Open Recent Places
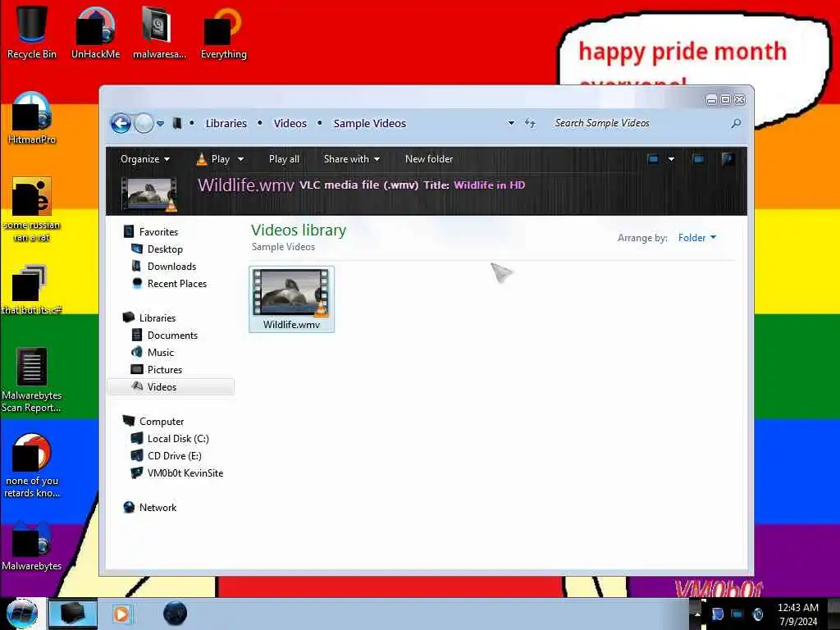The width and height of the screenshot is (840, 630). (177, 283)
